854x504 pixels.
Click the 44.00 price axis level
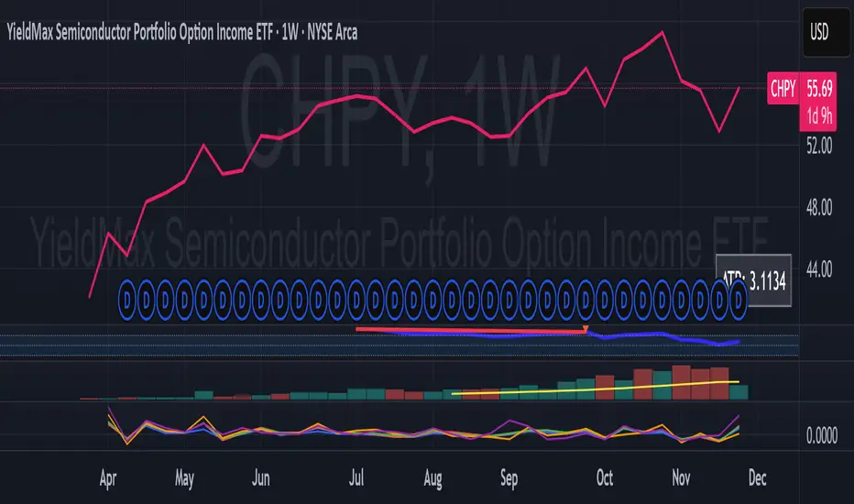(x=819, y=269)
